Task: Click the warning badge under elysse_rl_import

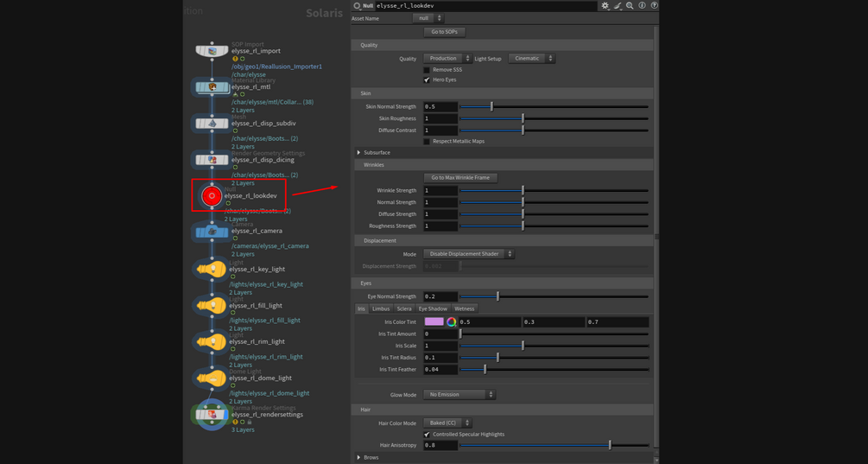Action: 235,59
